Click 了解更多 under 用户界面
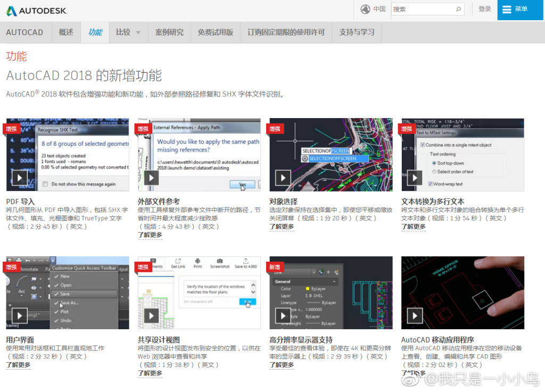Screen dimensions: 545x392 [x=18, y=365]
